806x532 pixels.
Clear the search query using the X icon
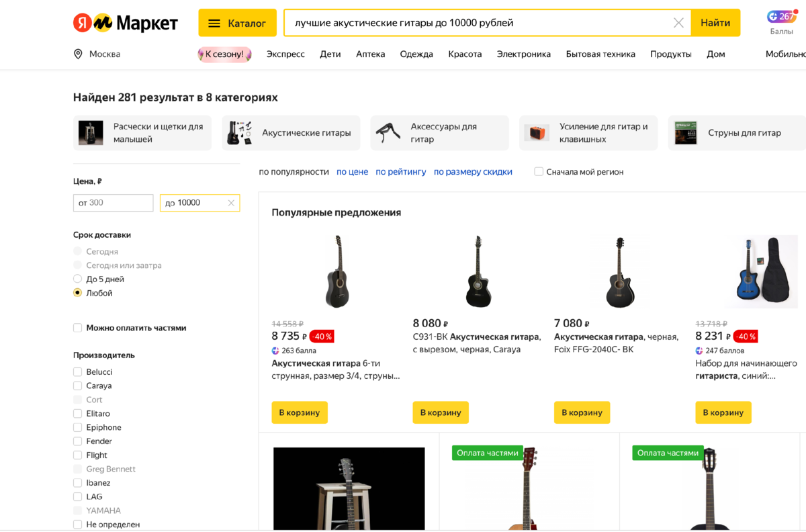(678, 22)
